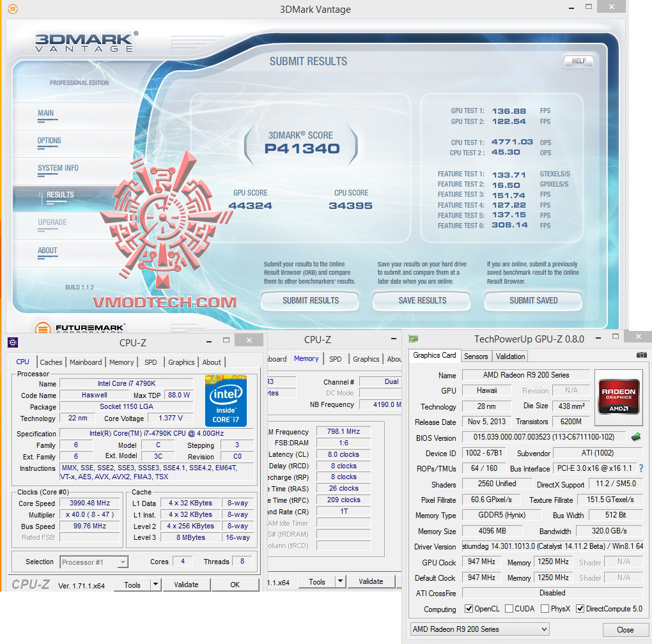
Task: Open MAIN section in 3DMark sidebar
Action: (x=46, y=113)
